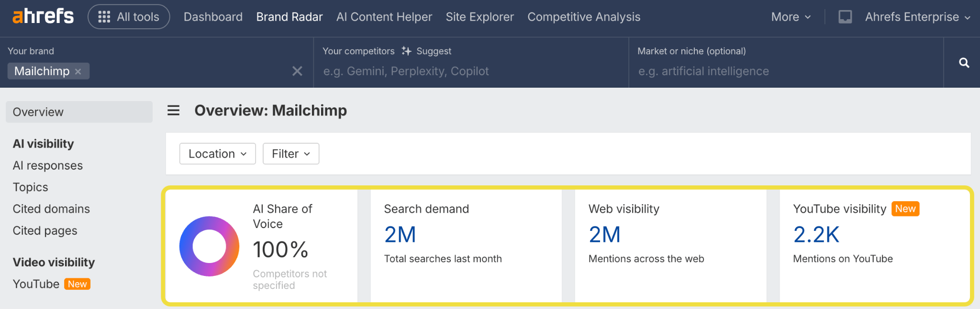980x309 pixels.
Task: Open the YouTube video visibility report
Action: (36, 284)
